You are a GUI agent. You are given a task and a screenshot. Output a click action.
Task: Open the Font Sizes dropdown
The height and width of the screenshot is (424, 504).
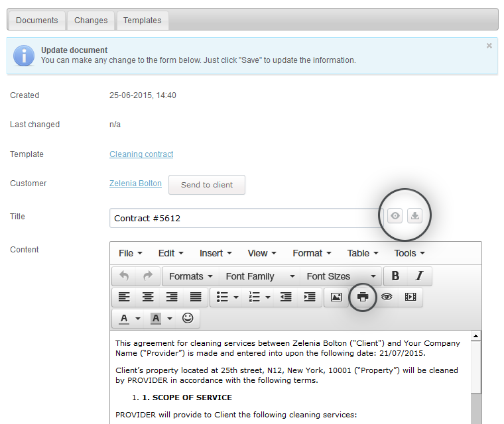(341, 276)
